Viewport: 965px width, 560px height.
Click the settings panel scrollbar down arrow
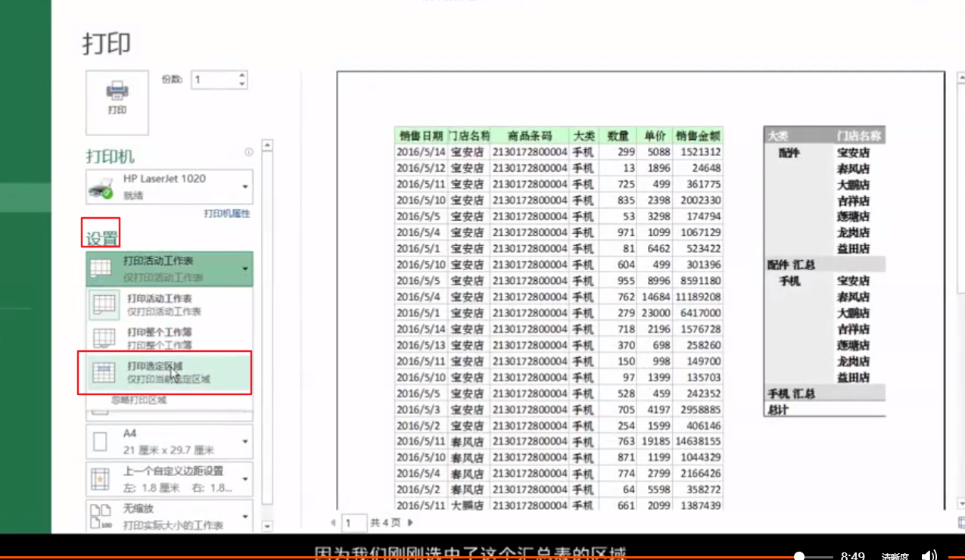click(x=266, y=525)
